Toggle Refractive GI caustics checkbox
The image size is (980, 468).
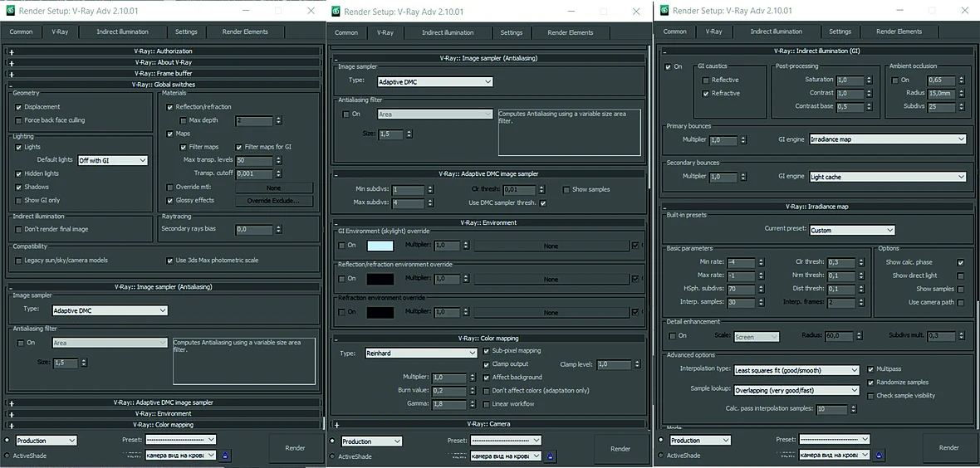[706, 94]
